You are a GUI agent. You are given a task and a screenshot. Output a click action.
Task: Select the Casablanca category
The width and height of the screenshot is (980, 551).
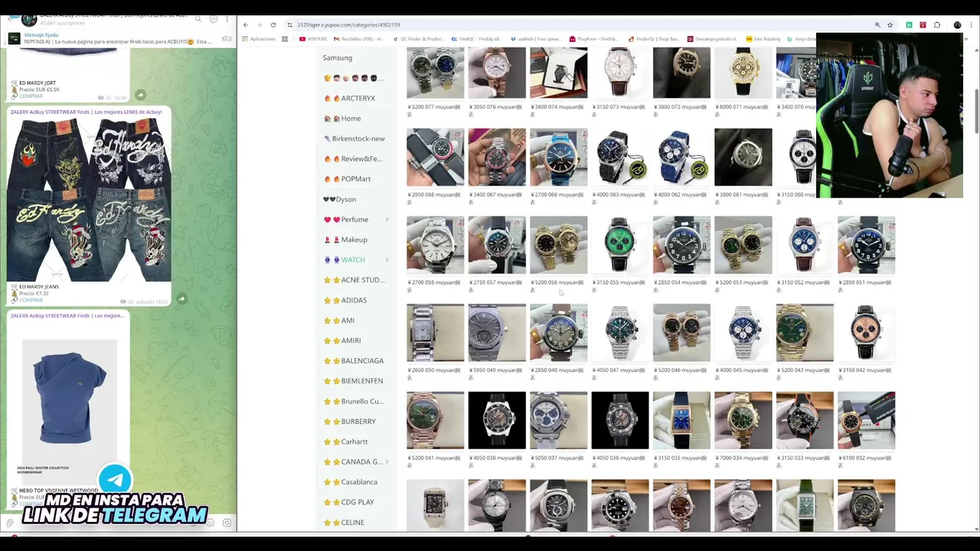point(351,482)
